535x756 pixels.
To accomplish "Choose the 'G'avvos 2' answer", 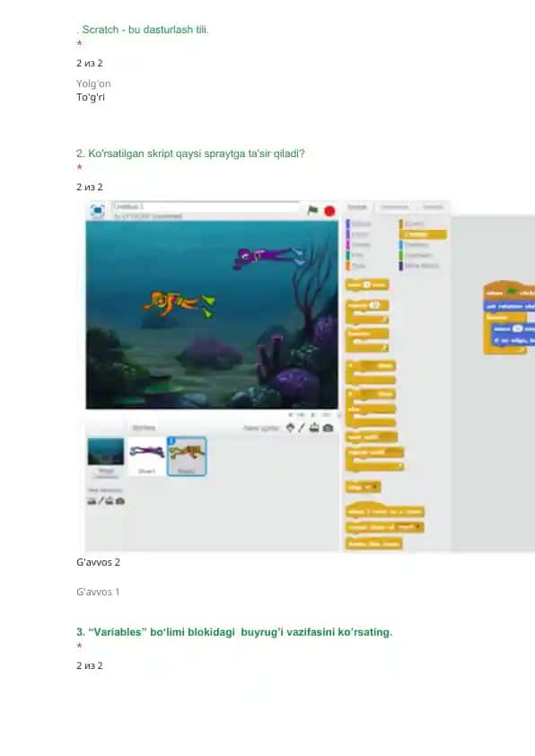I will coord(99,562).
